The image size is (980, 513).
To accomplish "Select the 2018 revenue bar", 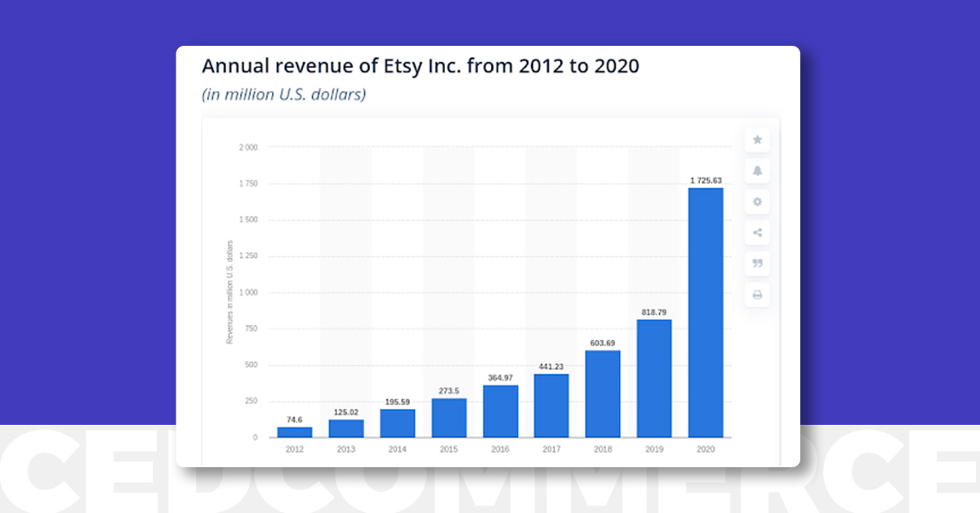I will (603, 395).
